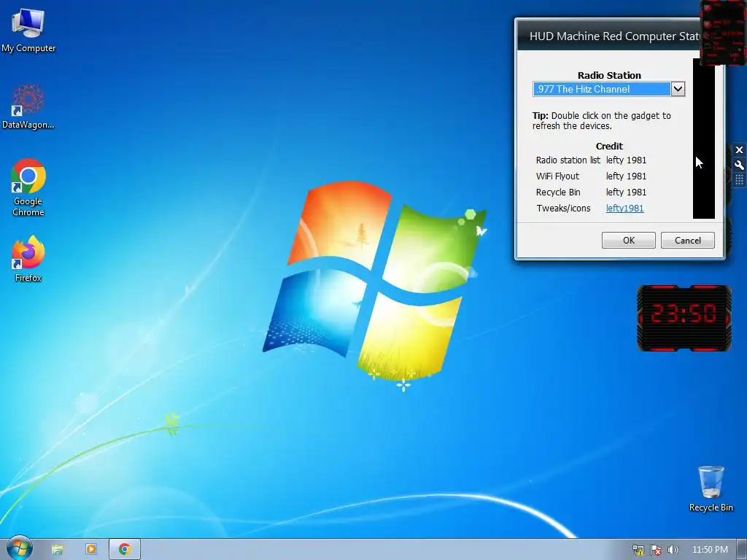Open the DataWagon shortcut icon
Image resolution: width=747 pixels, height=560 pixels.
coord(28,106)
